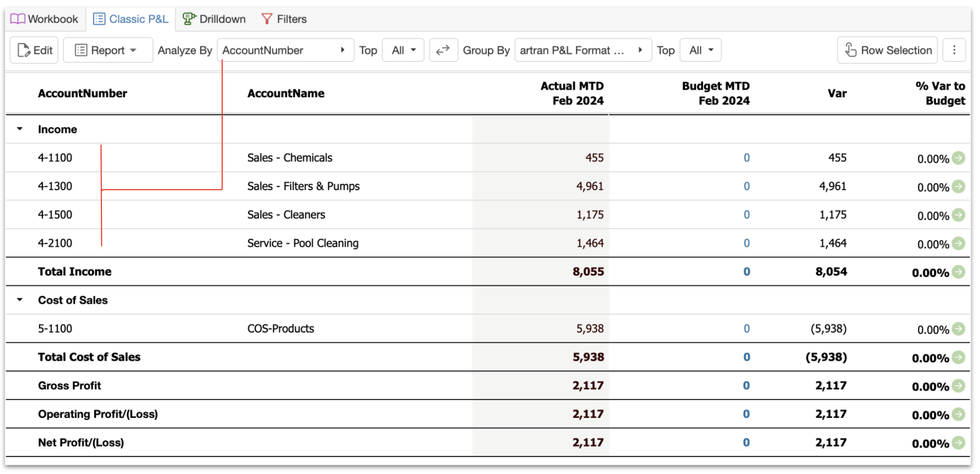Switch to the Drilldown tab
This screenshot has width=980, height=474.
214,19
